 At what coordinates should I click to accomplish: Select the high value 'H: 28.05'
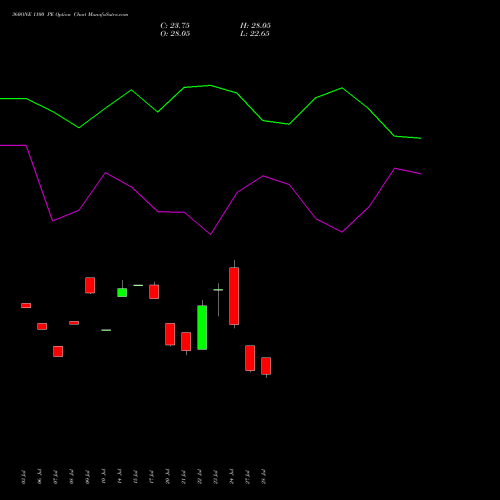coord(255,26)
